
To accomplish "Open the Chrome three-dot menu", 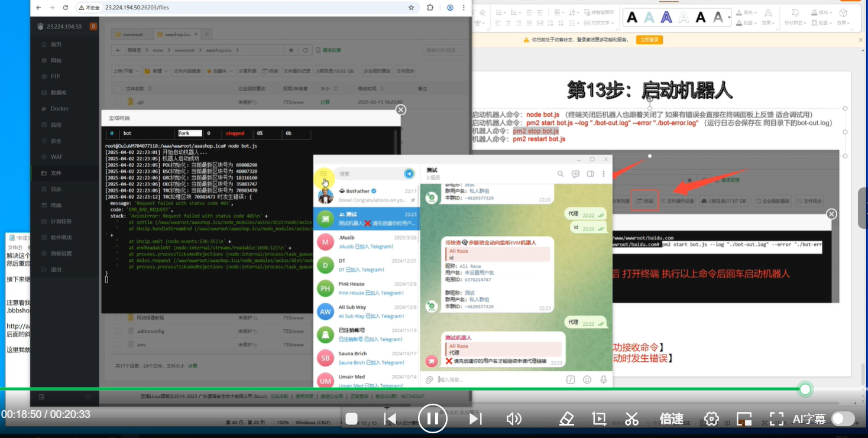I will [464, 8].
